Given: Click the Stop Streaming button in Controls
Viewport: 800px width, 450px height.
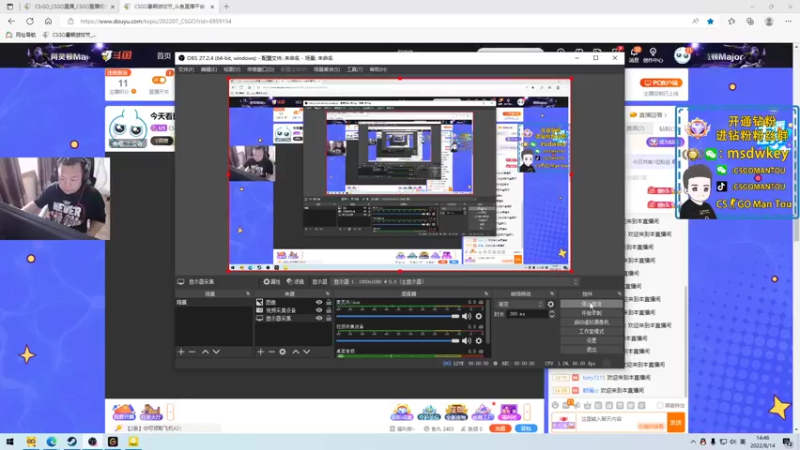Looking at the screenshot, I should (591, 304).
